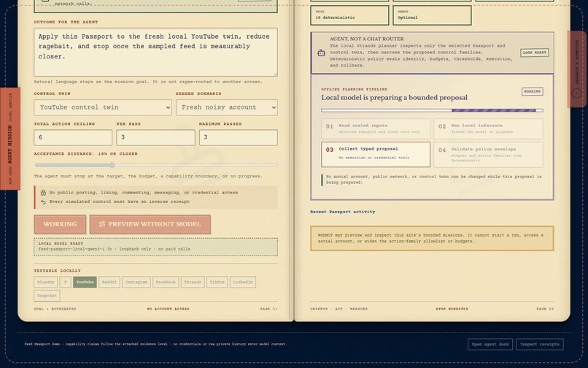This screenshot has width=588, height=368.
Task: Click step 04 Validate policy envelope
Action: pos(488,154)
